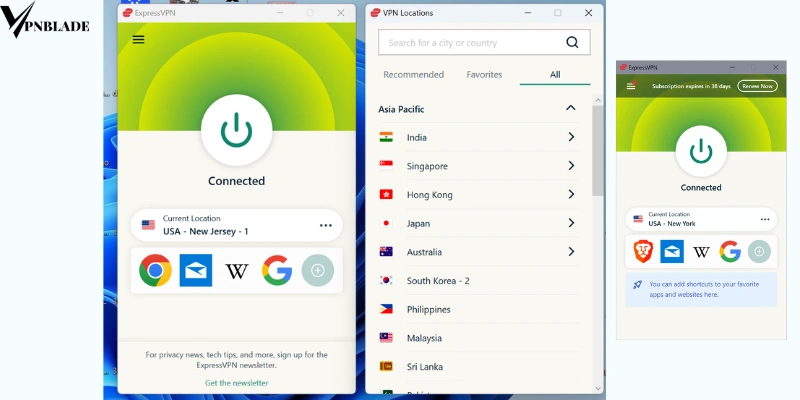Toggle the power button in small ExpressVPN window

[x=701, y=152]
